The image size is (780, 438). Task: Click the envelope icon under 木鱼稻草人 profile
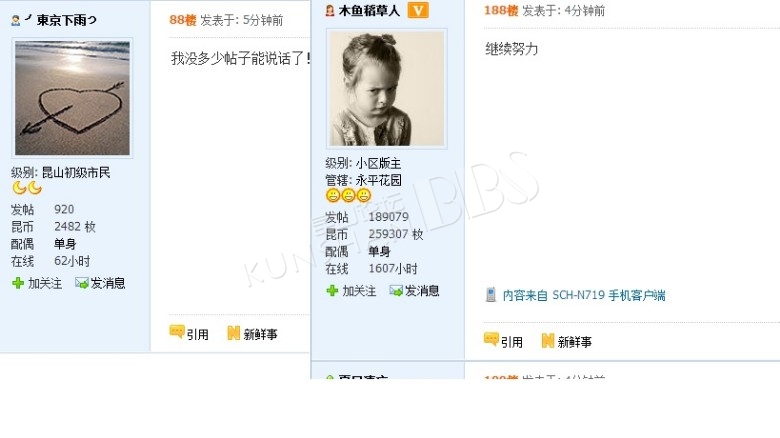[396, 291]
